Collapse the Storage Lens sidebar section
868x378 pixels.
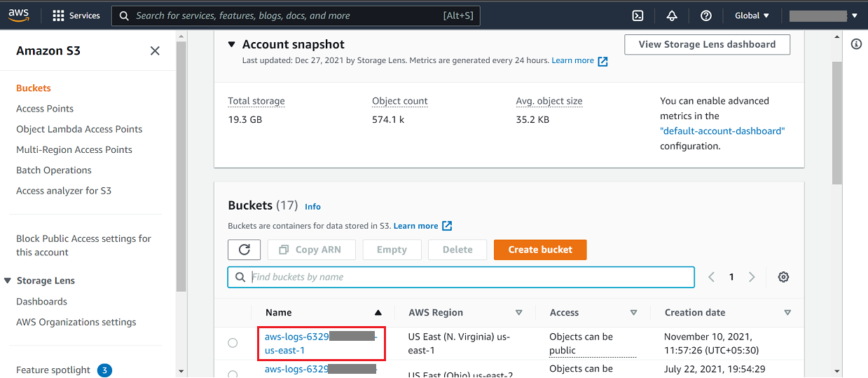[8, 281]
